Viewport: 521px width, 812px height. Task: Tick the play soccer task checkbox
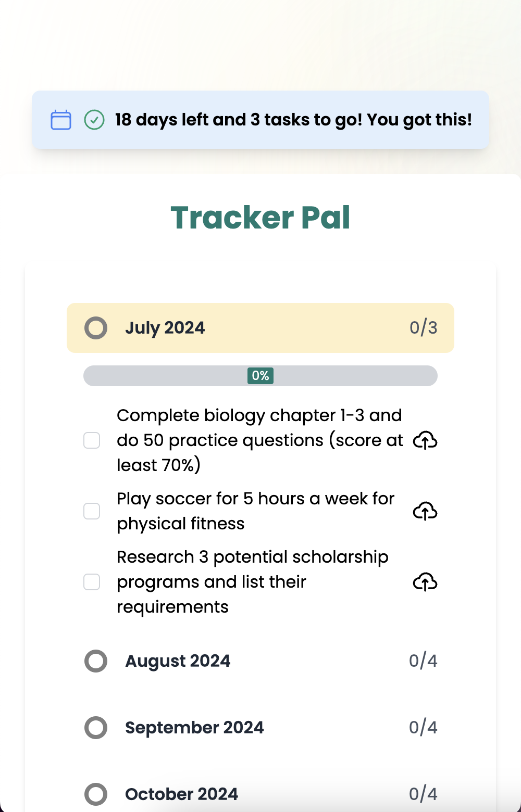tap(92, 511)
